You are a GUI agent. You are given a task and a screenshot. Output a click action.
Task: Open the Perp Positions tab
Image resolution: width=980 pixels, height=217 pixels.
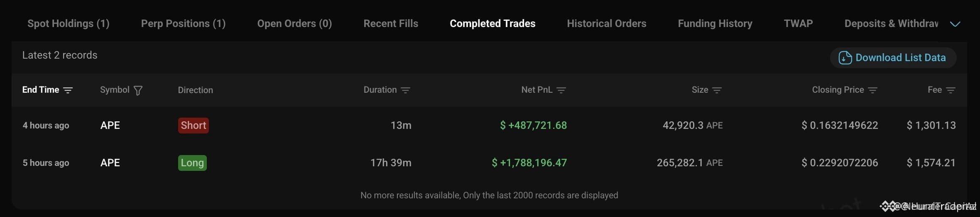pyautogui.click(x=183, y=24)
